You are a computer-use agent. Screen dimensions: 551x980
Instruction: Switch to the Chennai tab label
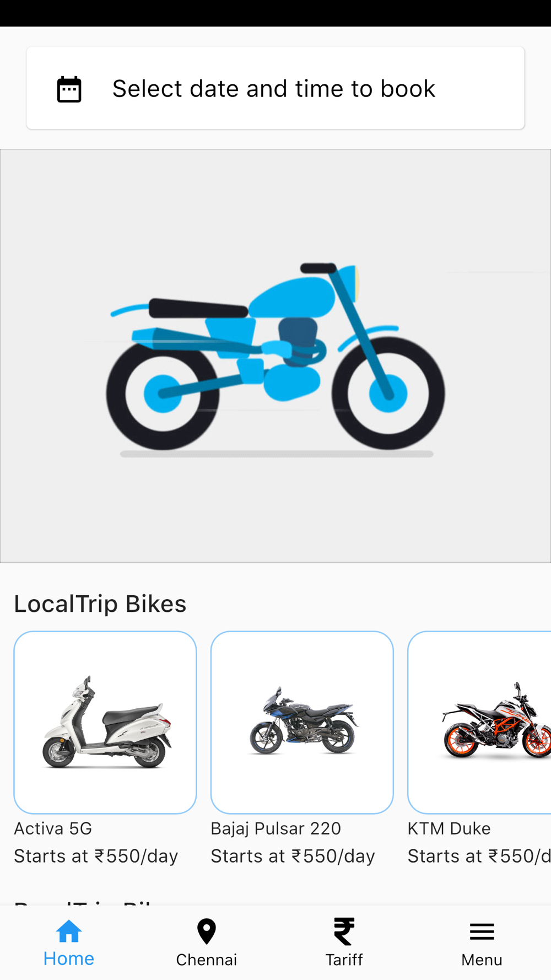[x=207, y=960]
